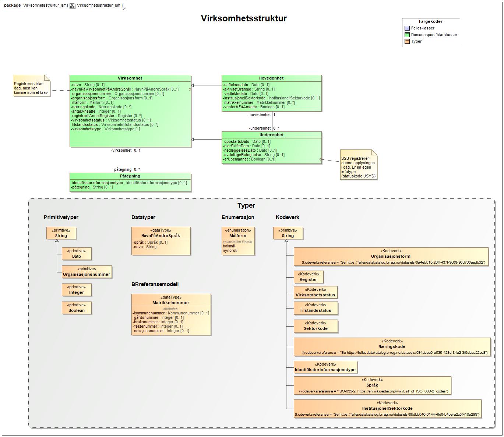Click the BRreferansemodell section label
The width and height of the screenshot is (504, 437).
[155, 284]
